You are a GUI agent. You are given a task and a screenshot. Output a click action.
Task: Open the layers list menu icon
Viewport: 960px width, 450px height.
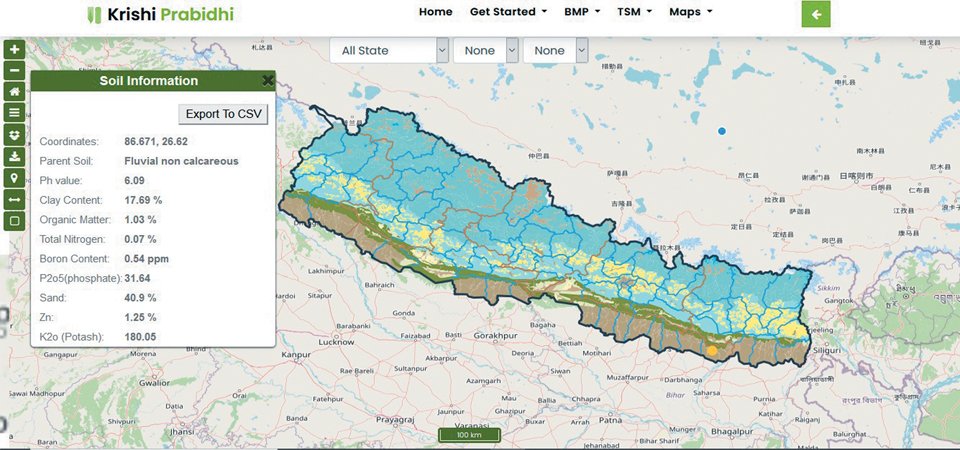tap(14, 113)
